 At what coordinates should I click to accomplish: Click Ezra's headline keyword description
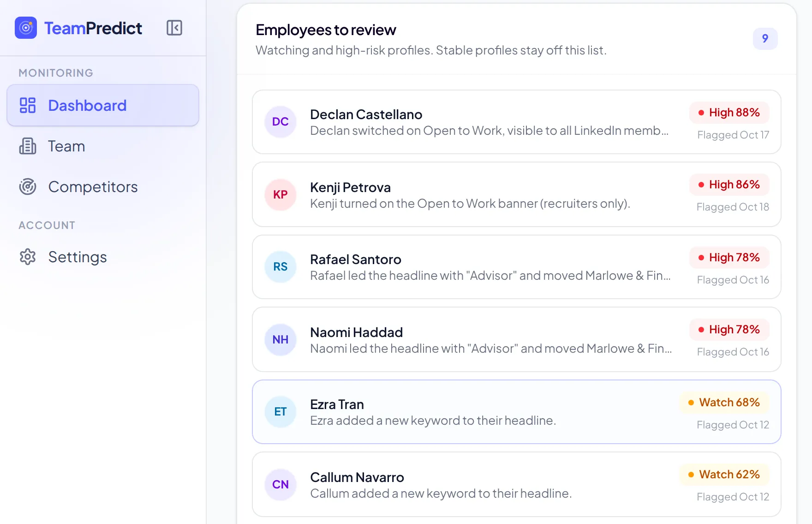433,421
